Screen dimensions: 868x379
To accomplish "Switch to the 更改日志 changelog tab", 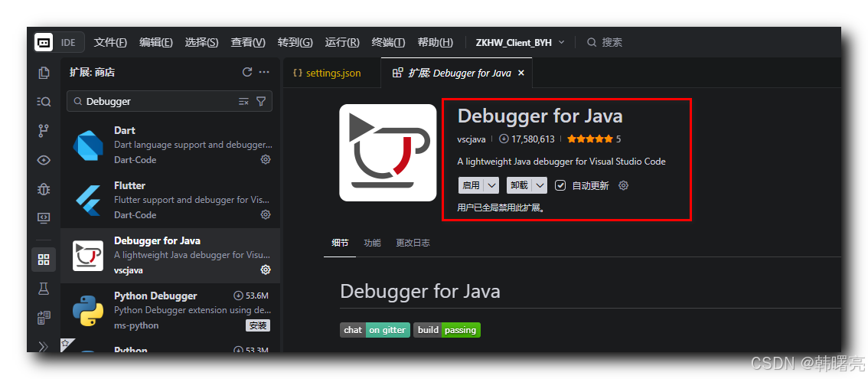I will click(413, 243).
